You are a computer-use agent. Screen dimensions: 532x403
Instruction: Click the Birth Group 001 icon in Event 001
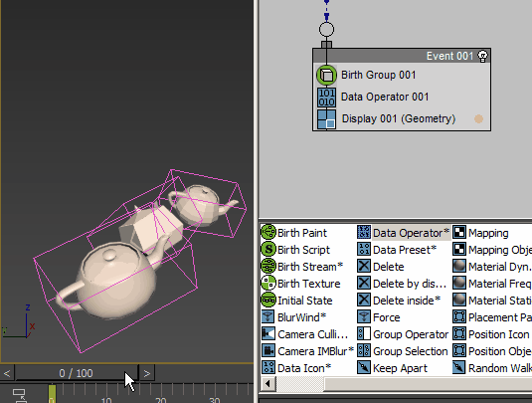point(326,75)
